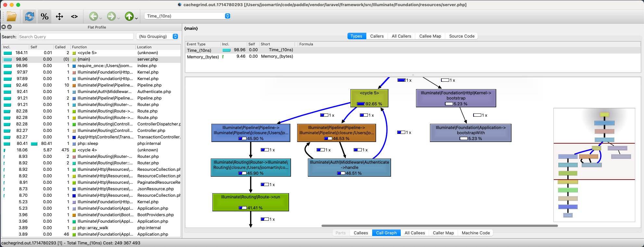
Task: Select the row located at BootProviders.php
Action: click(x=91, y=215)
